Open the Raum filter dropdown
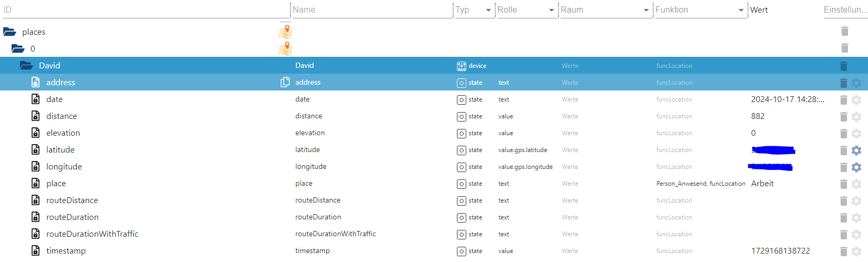This screenshot has height=262, width=868. [x=646, y=10]
